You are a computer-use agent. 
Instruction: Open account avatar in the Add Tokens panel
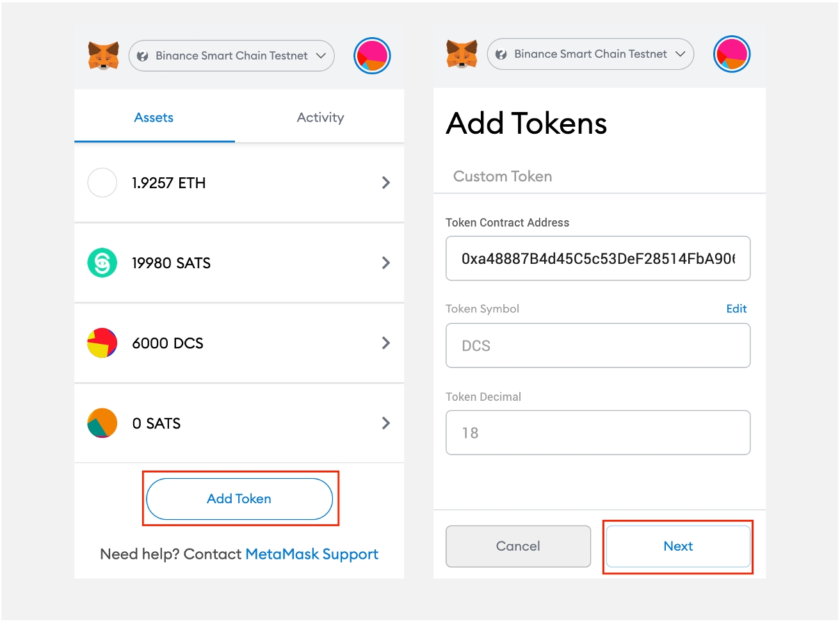[x=731, y=54]
